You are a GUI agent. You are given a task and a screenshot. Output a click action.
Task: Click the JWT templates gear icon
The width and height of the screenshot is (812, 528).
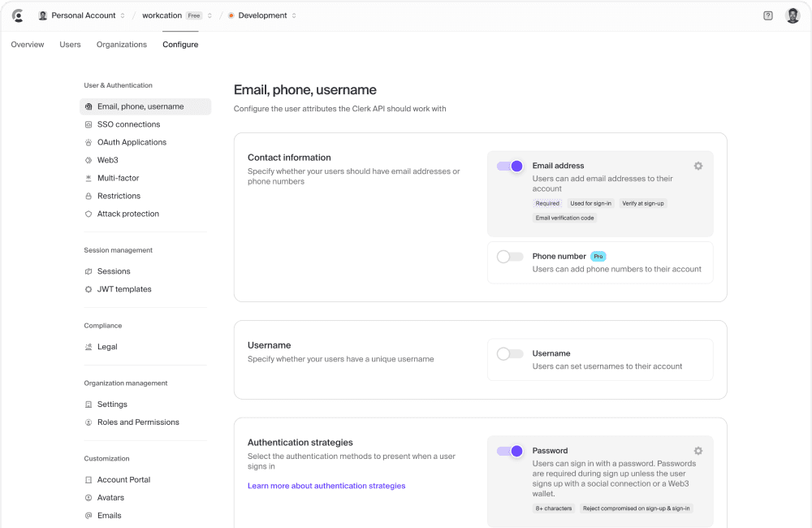(89, 289)
